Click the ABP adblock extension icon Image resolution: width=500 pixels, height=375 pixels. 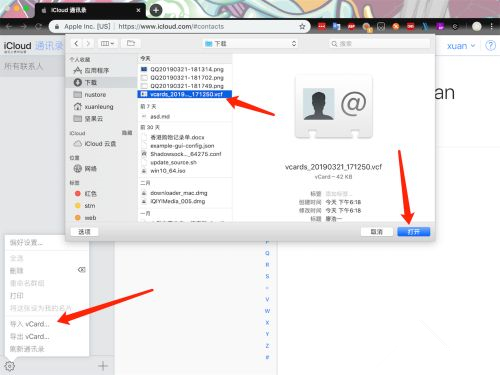tap(351, 26)
